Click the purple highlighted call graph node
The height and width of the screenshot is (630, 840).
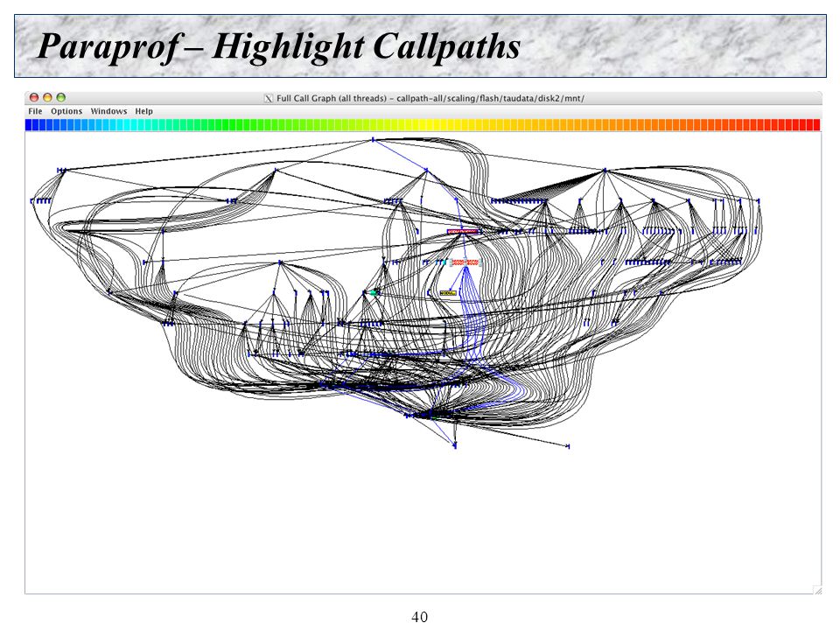pos(462,232)
